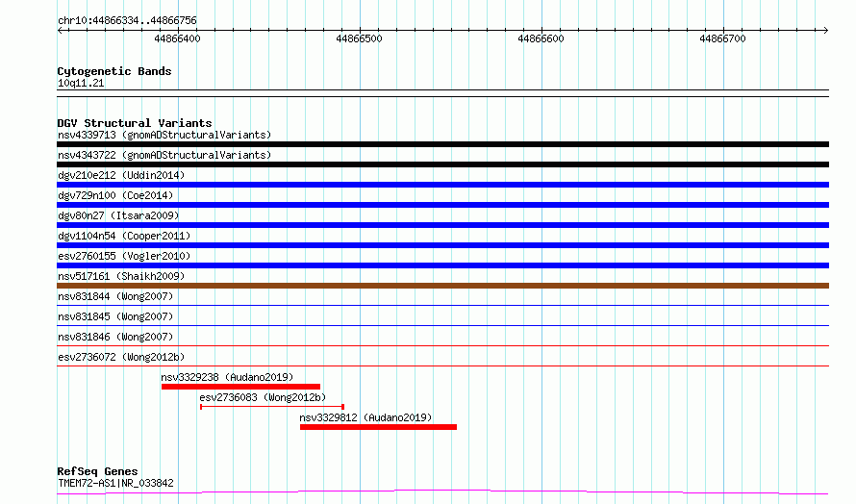Open the TMEM72-AS1|NR_033842 gene label
The image size is (856, 504).
tap(115, 484)
